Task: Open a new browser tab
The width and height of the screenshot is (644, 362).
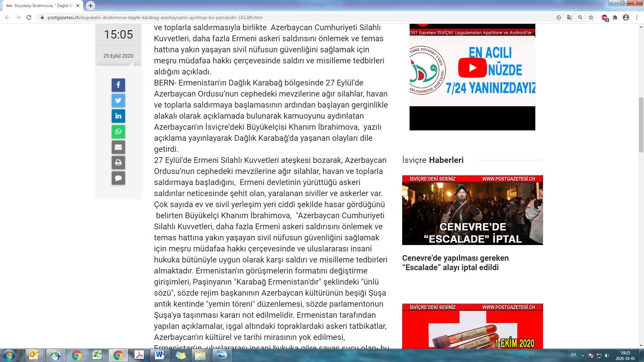Action: click(x=90, y=6)
